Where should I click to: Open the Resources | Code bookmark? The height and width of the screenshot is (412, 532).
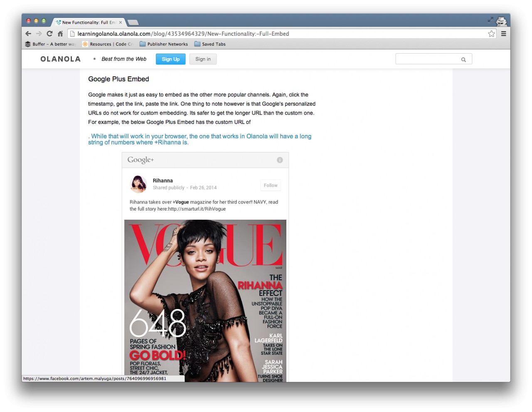point(107,44)
